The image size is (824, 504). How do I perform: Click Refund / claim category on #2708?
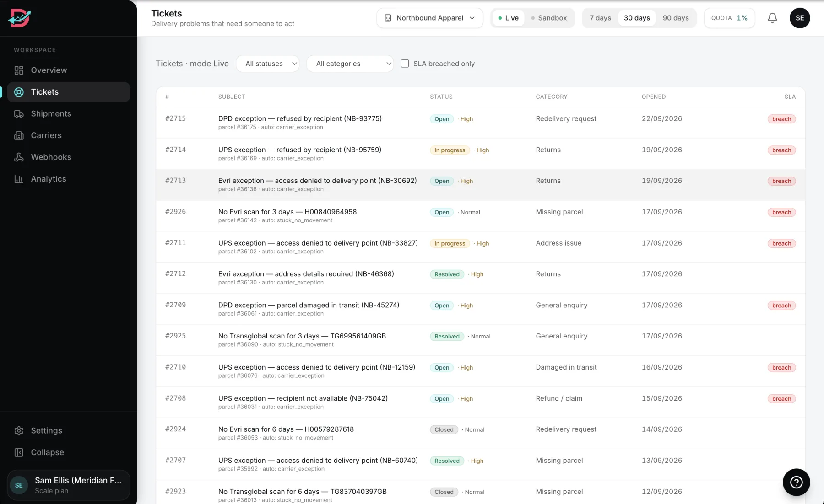(559, 398)
